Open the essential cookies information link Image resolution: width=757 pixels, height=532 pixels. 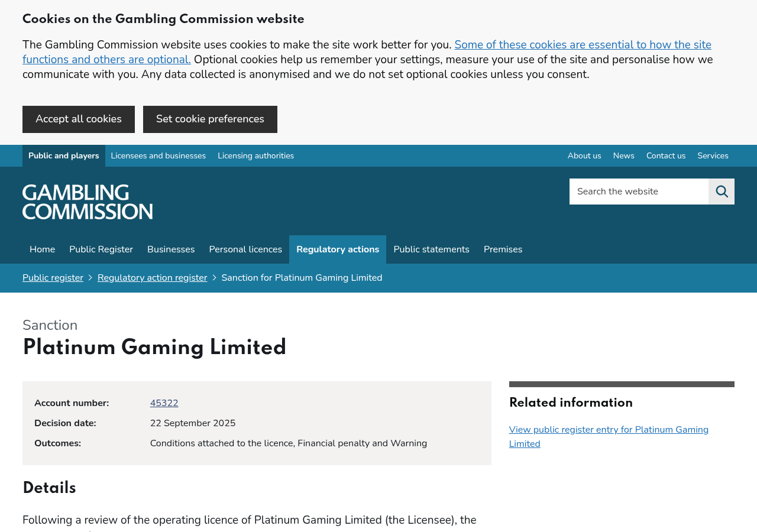367,52
